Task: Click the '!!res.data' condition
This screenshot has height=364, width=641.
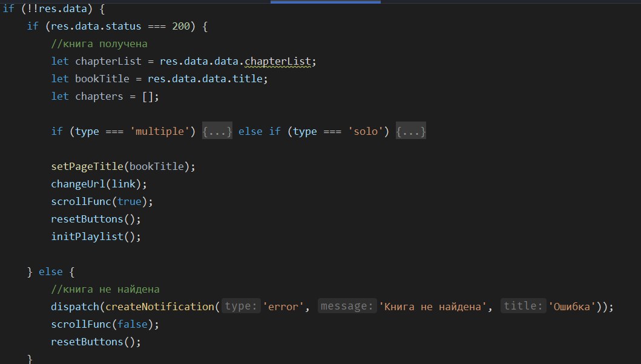Action: (57, 8)
